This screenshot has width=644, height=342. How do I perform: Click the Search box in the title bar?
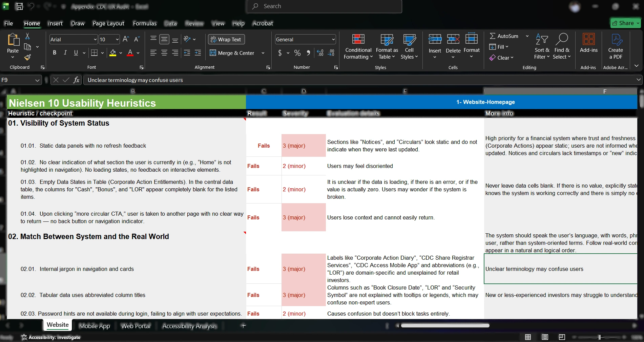coord(325,6)
